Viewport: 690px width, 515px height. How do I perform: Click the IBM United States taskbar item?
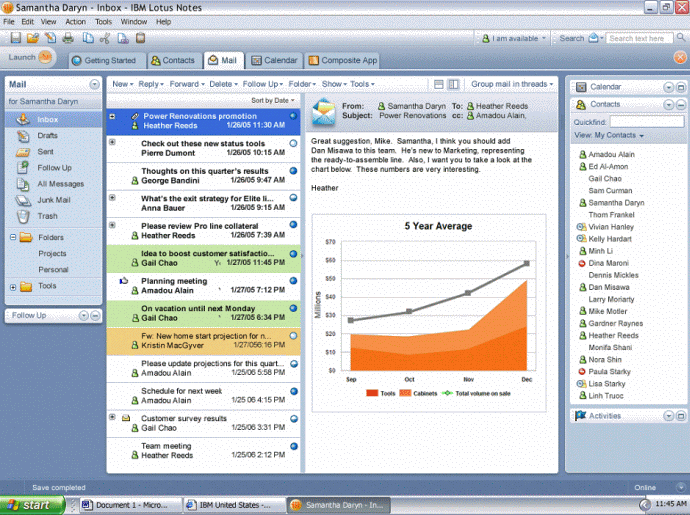(x=234, y=505)
